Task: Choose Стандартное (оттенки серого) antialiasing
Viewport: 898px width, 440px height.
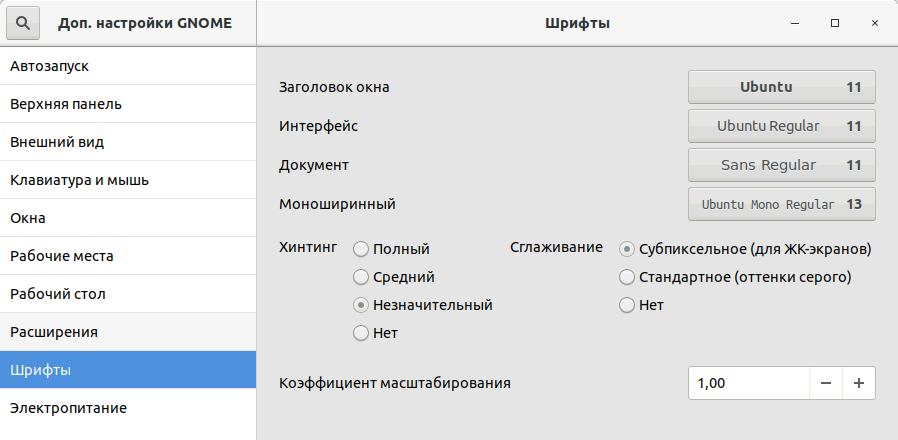Action: 627,277
